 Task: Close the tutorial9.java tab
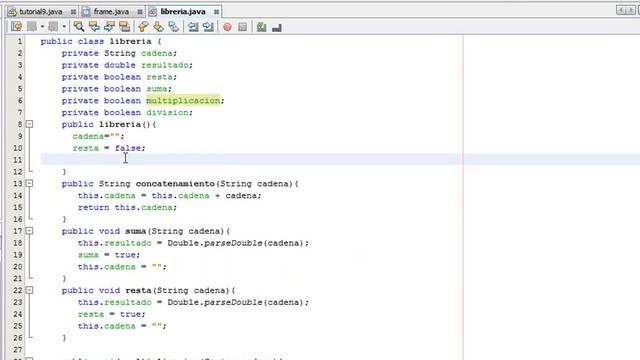tap(73, 12)
